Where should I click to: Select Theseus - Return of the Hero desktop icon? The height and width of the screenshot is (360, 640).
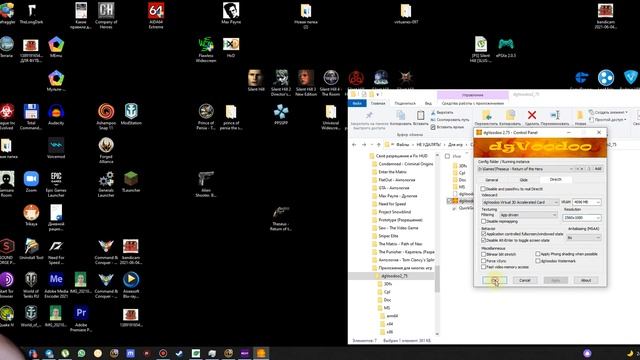click(281, 218)
